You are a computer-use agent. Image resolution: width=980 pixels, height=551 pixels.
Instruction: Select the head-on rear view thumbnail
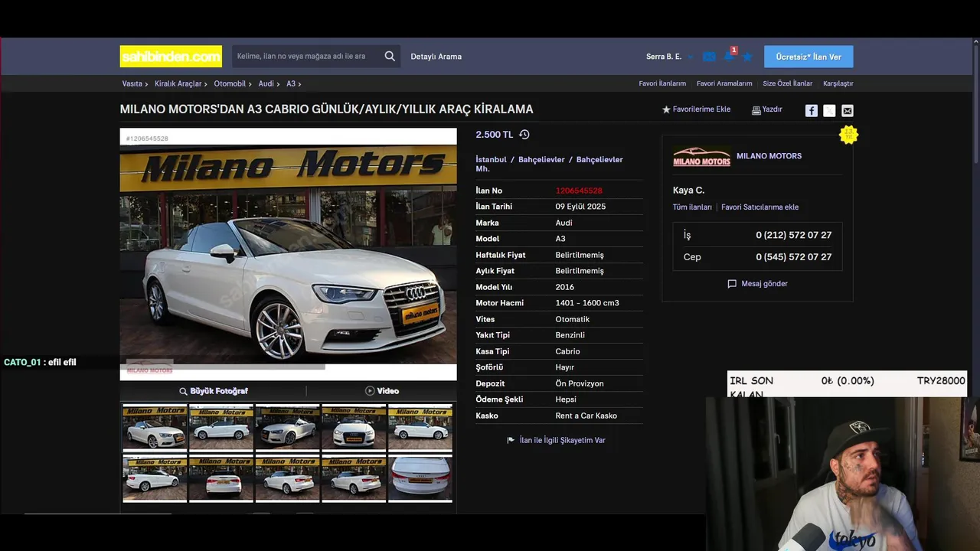pyautogui.click(x=221, y=479)
